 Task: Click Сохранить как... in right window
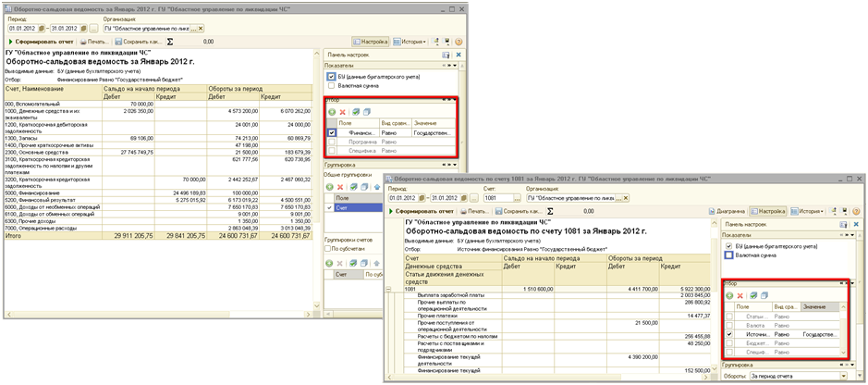click(x=520, y=211)
